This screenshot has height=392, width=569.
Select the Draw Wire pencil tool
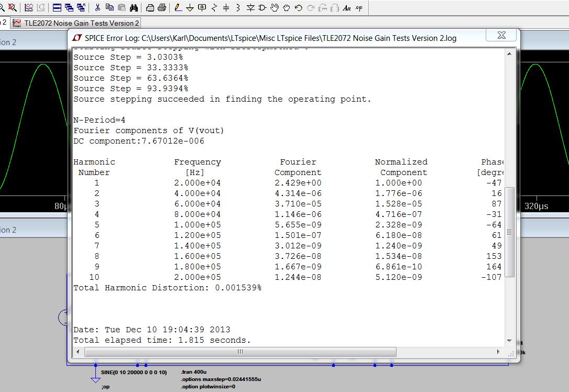(178, 7)
